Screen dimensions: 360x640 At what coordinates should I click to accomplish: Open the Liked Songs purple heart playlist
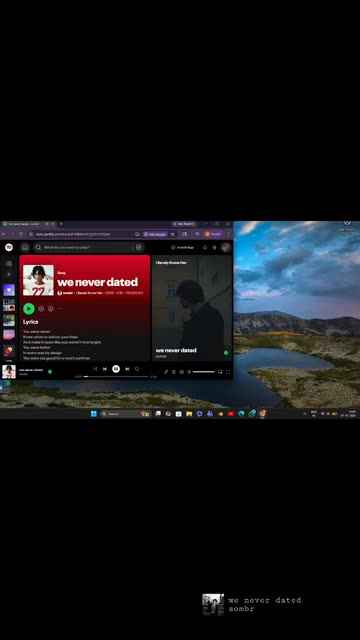9,290
